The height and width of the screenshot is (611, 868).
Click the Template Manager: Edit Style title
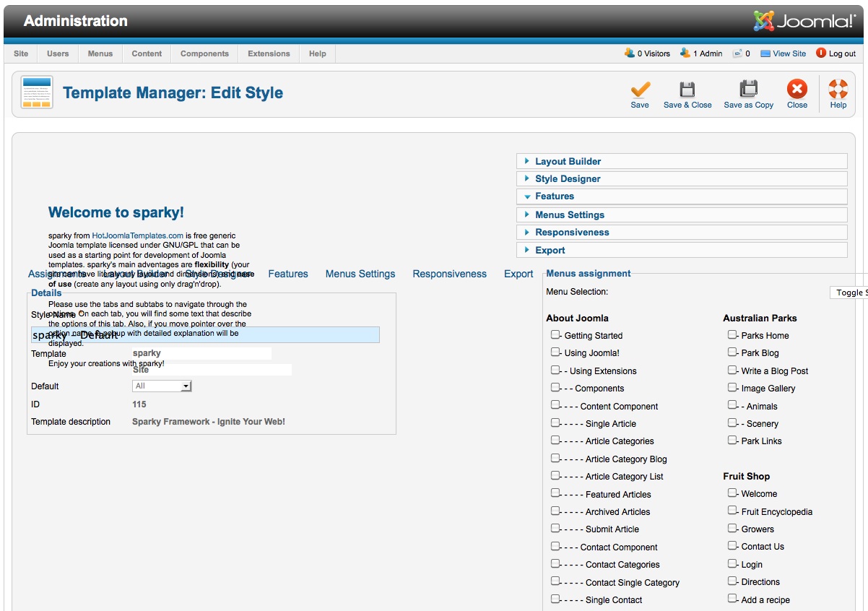click(173, 92)
